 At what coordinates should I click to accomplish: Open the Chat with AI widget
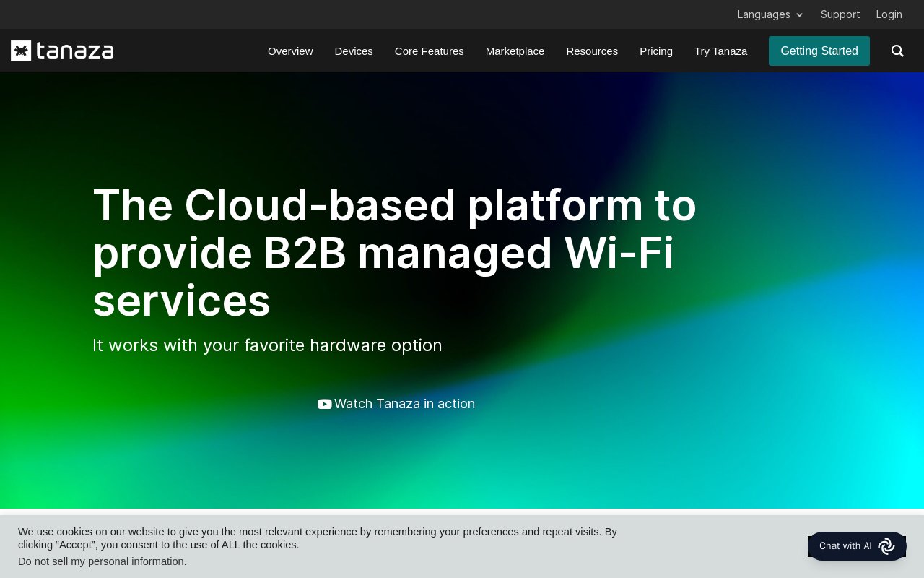857,546
